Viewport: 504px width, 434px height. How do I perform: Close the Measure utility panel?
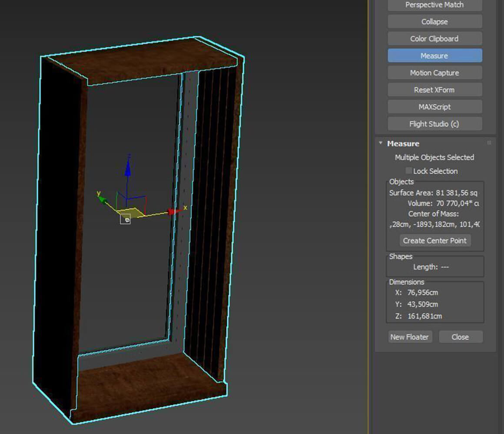coord(460,337)
